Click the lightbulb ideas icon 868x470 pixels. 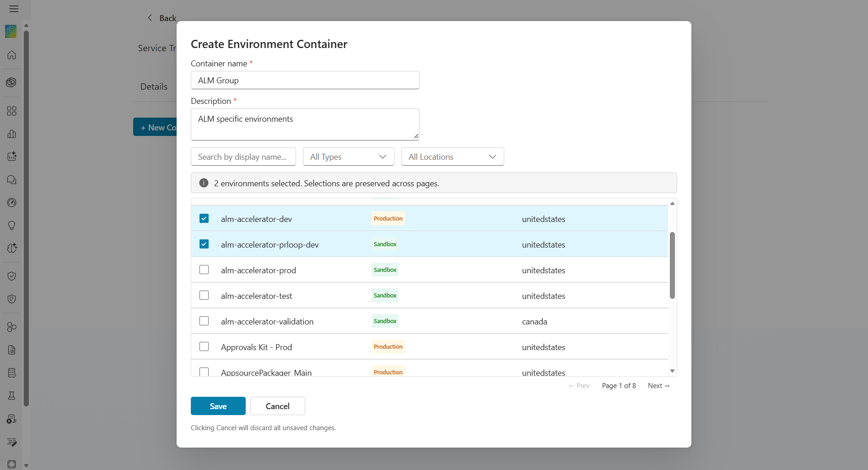click(12, 225)
